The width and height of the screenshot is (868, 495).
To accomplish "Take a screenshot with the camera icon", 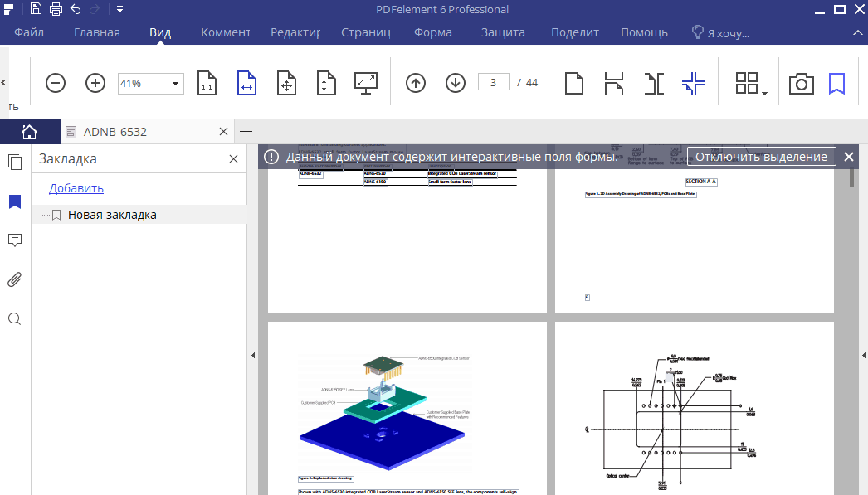I will [x=801, y=83].
